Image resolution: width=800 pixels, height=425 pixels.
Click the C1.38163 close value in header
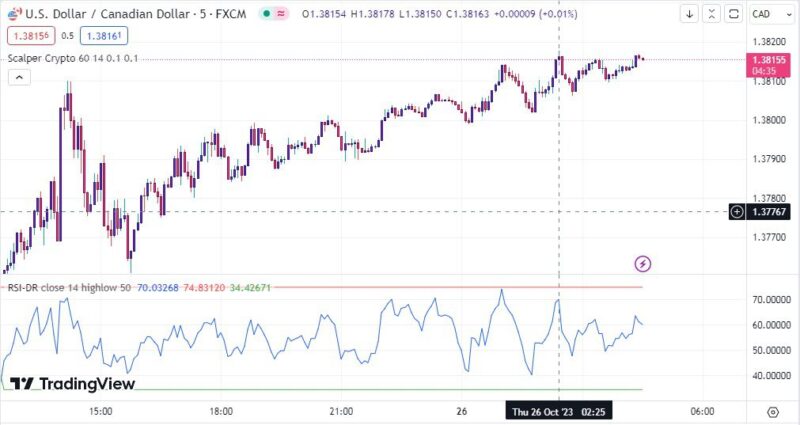point(467,14)
